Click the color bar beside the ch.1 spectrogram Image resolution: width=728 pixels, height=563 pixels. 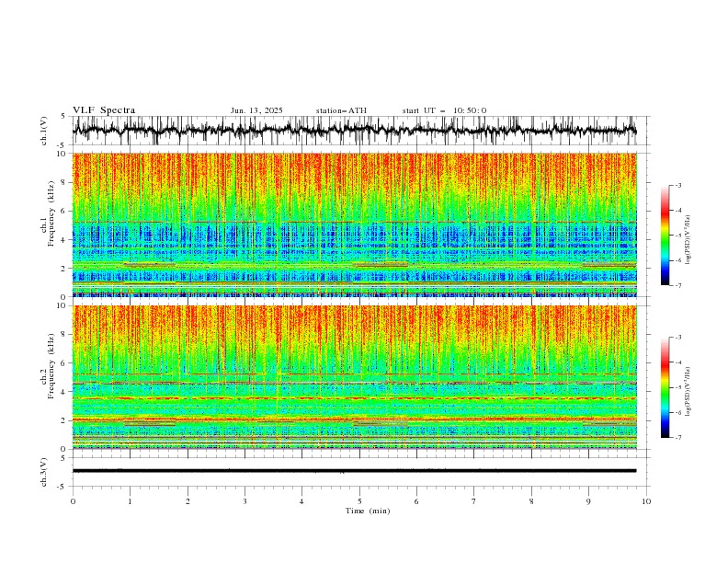pos(665,236)
